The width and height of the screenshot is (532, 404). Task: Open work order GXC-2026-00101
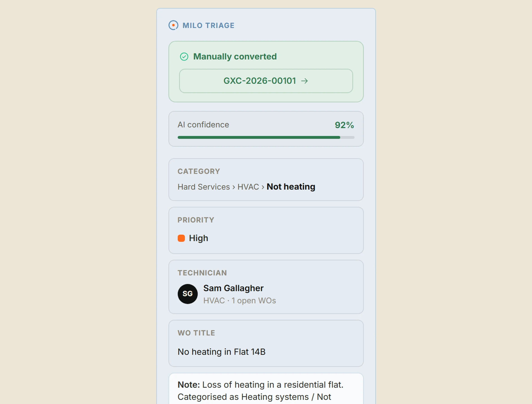pyautogui.click(x=266, y=81)
